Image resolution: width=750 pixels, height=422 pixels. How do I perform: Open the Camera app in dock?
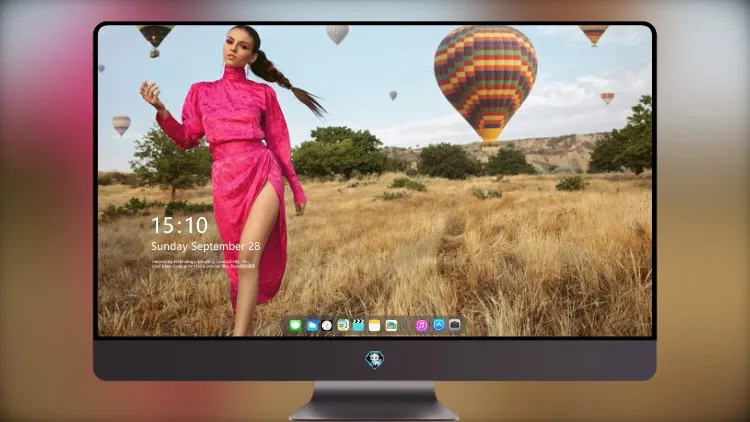454,325
